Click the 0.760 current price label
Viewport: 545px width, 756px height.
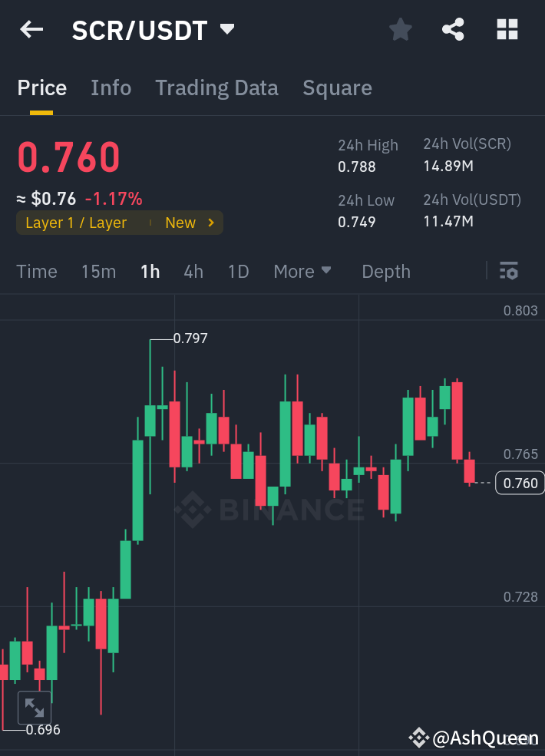click(520, 483)
